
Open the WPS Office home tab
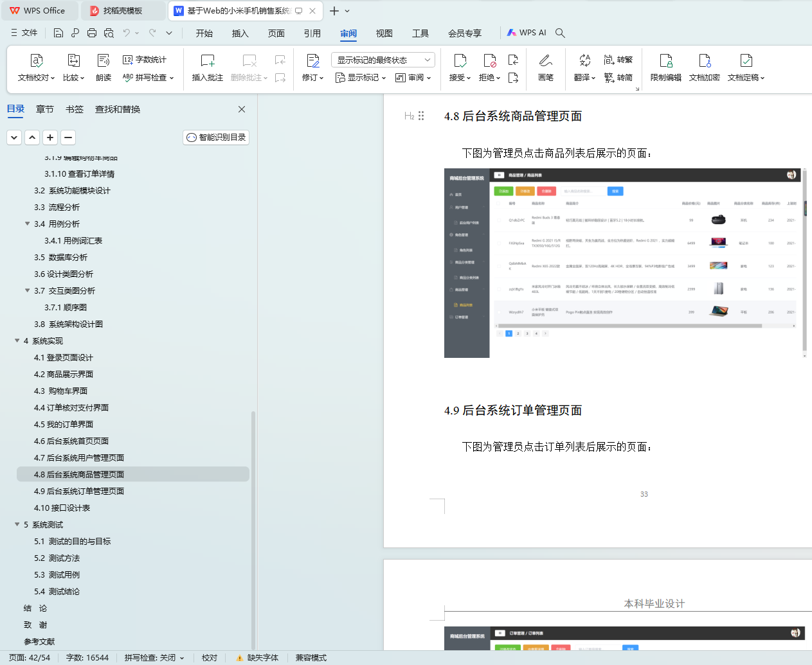pos(39,11)
